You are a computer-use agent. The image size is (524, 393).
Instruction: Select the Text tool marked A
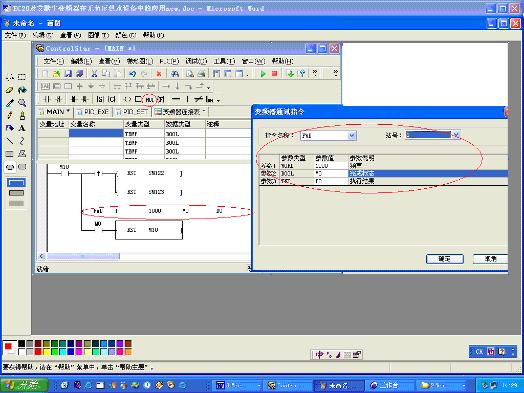point(22,128)
